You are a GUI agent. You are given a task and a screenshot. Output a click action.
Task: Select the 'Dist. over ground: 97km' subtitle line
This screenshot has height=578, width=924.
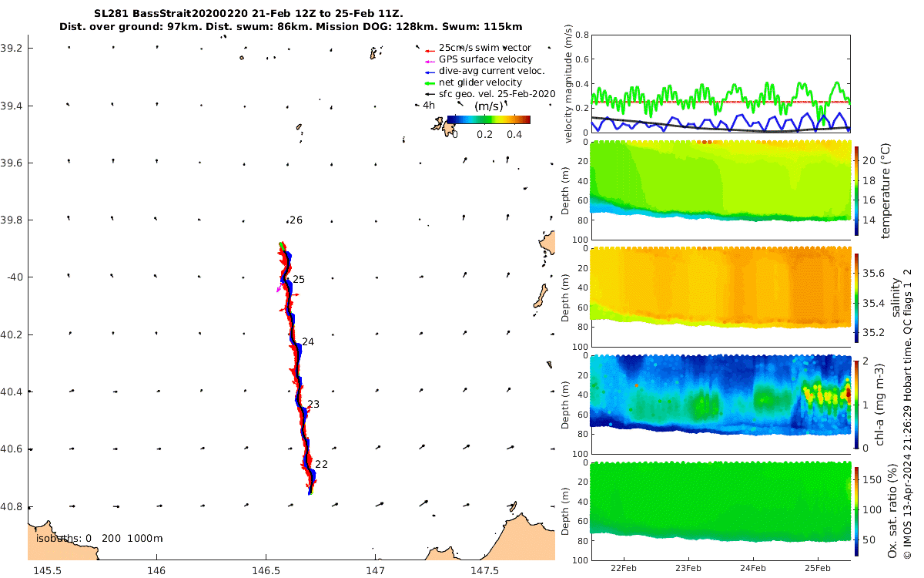tap(290, 27)
